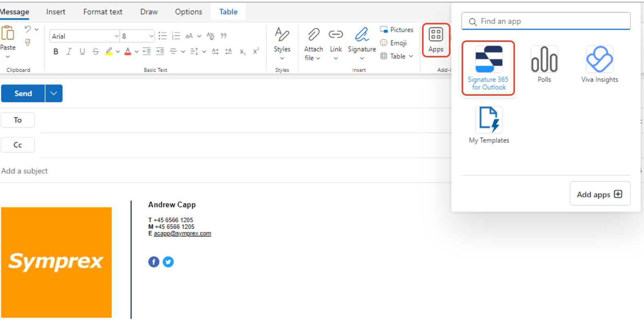Select the Table tab
Screen dimensions: 644x331
[228, 12]
